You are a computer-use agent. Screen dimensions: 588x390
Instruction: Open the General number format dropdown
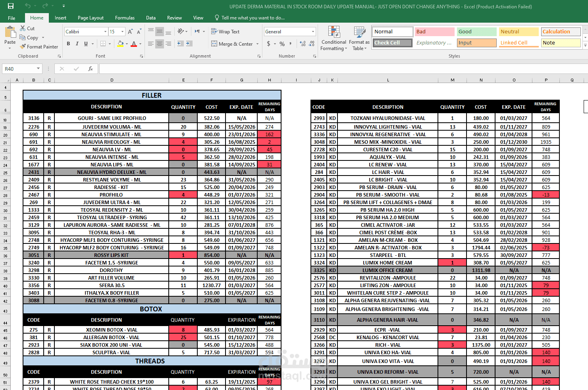point(313,32)
